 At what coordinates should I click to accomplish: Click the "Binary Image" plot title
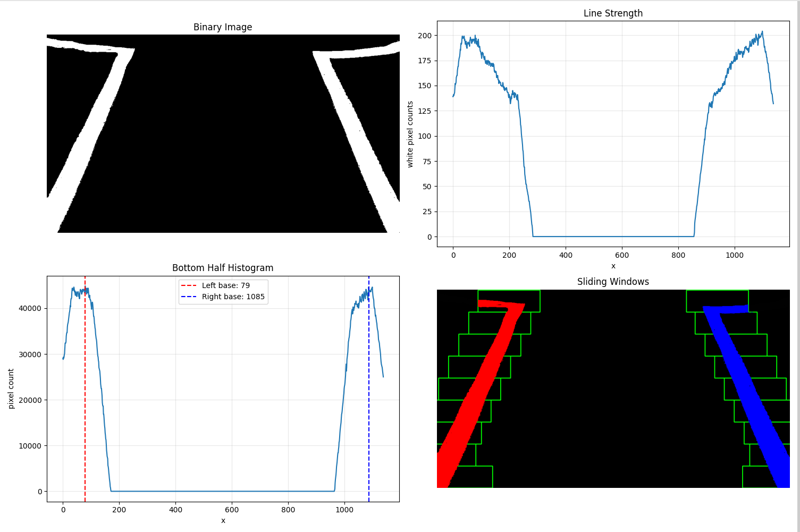click(223, 27)
